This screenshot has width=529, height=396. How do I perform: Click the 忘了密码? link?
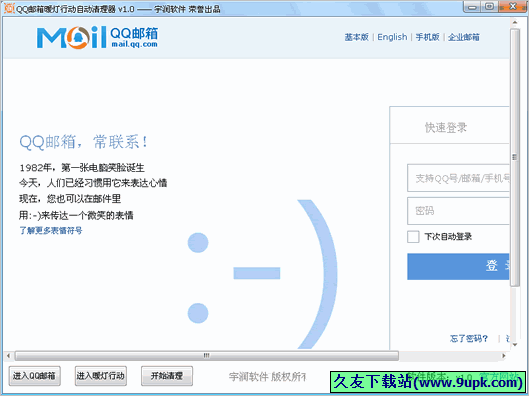469,338
